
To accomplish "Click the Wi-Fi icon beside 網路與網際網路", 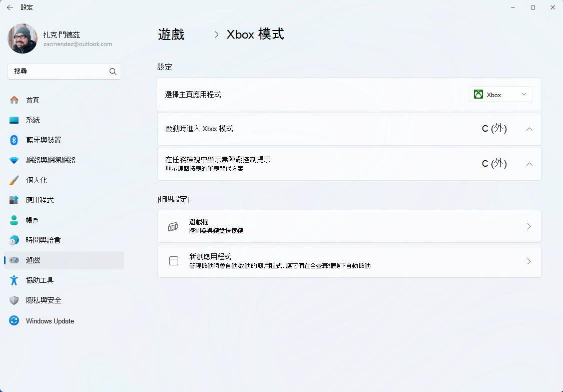I will click(14, 160).
